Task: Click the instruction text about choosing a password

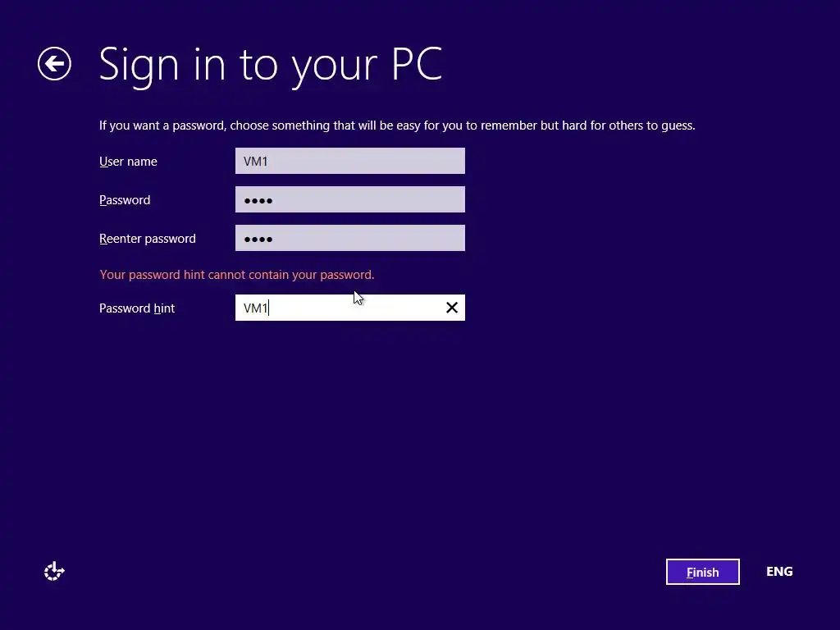Action: click(x=397, y=126)
